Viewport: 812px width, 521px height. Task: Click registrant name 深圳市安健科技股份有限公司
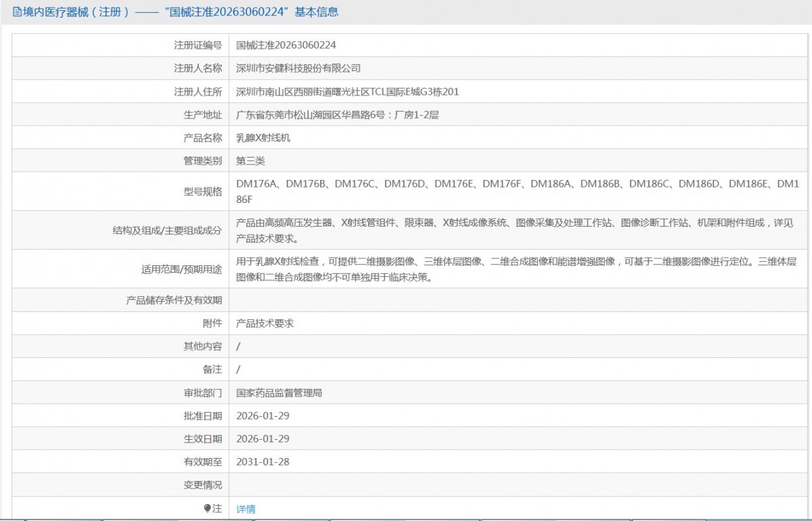298,68
